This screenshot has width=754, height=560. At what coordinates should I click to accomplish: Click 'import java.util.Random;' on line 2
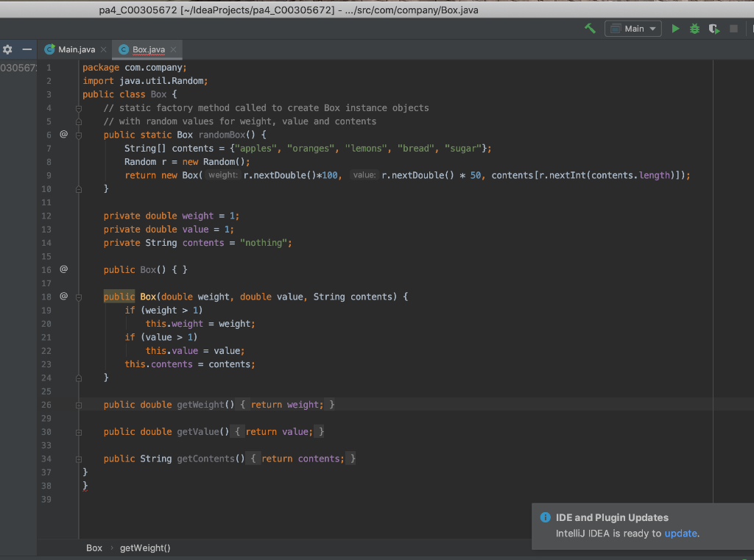tap(145, 81)
